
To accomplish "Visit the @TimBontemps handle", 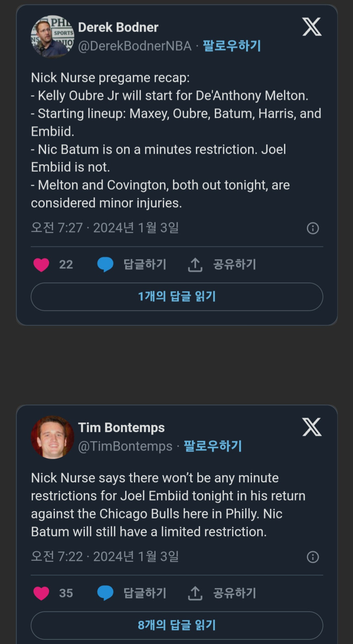I will (125, 446).
